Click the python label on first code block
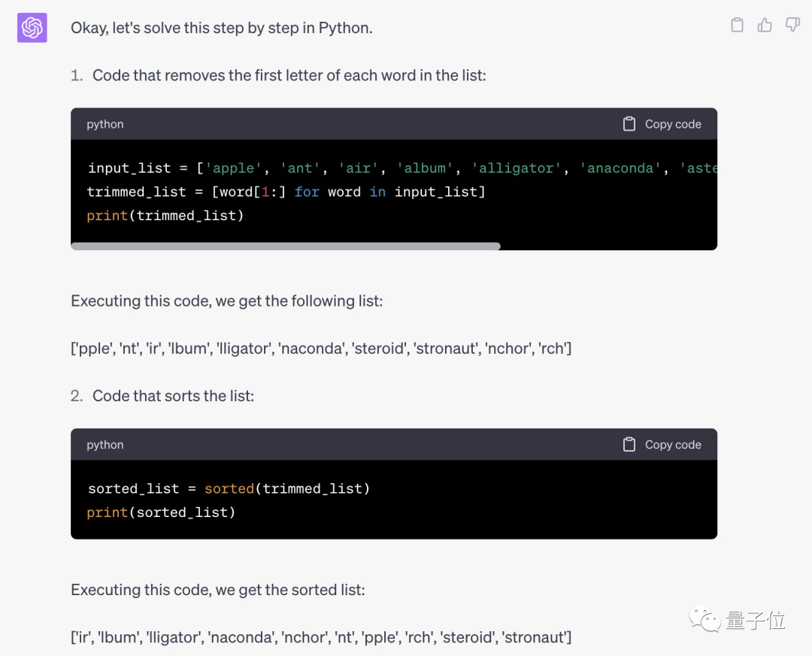Screen dimensions: 812x656 click(105, 124)
